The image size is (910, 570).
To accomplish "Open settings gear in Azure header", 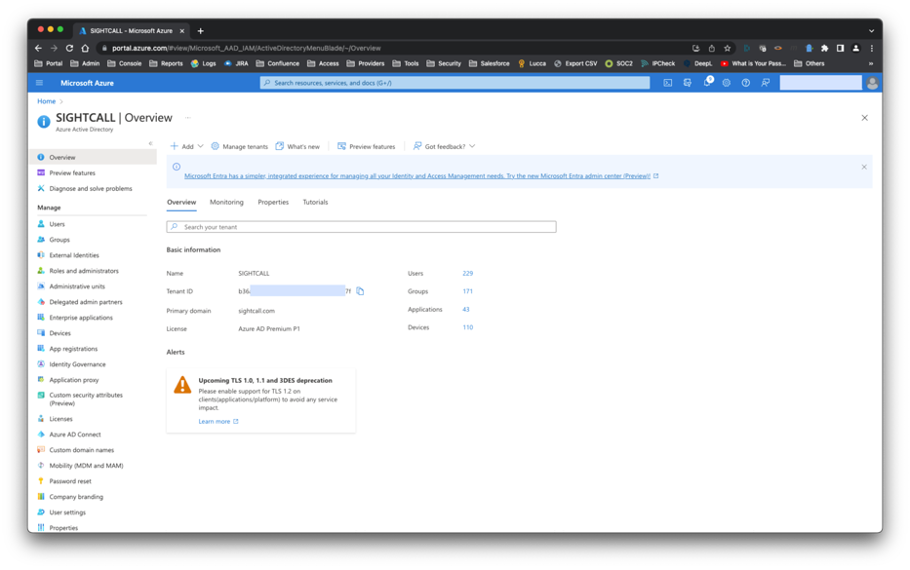I will click(x=726, y=83).
